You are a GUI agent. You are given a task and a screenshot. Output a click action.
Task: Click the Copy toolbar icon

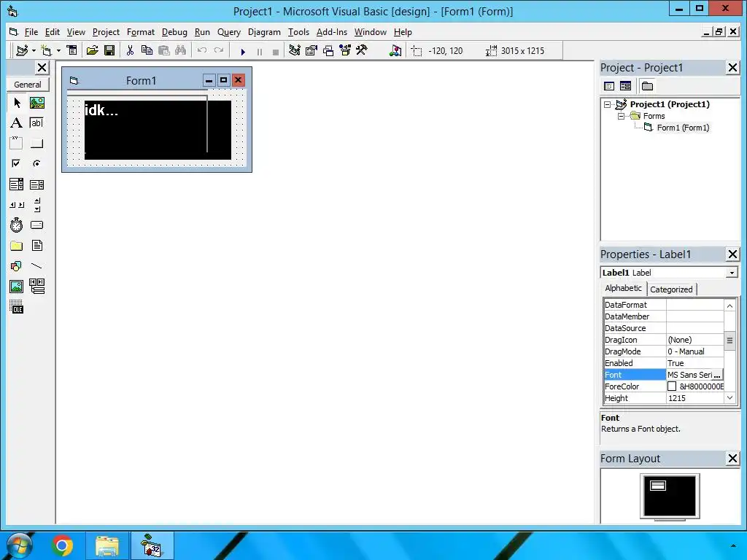147,50
